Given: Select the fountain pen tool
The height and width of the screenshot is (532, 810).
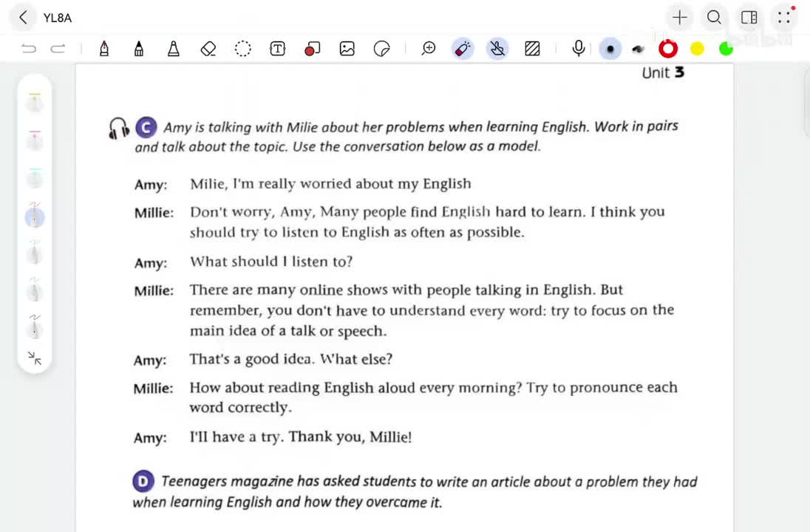Looking at the screenshot, I should pyautogui.click(x=104, y=49).
